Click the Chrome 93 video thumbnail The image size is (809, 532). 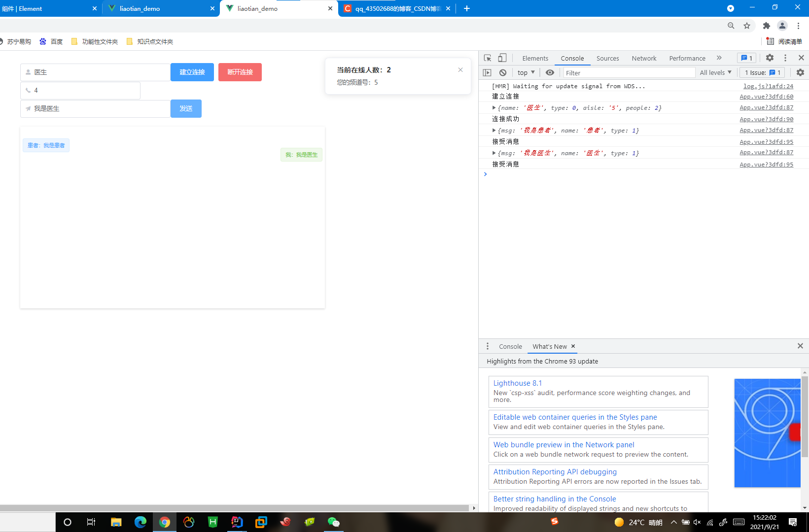[x=767, y=433]
